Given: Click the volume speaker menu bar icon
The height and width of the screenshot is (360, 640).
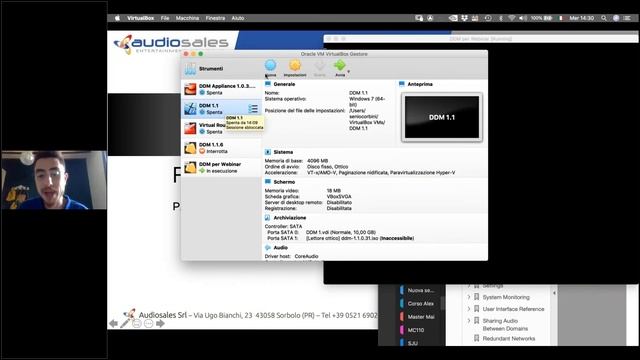Looking at the screenshot, I should click(523, 18).
